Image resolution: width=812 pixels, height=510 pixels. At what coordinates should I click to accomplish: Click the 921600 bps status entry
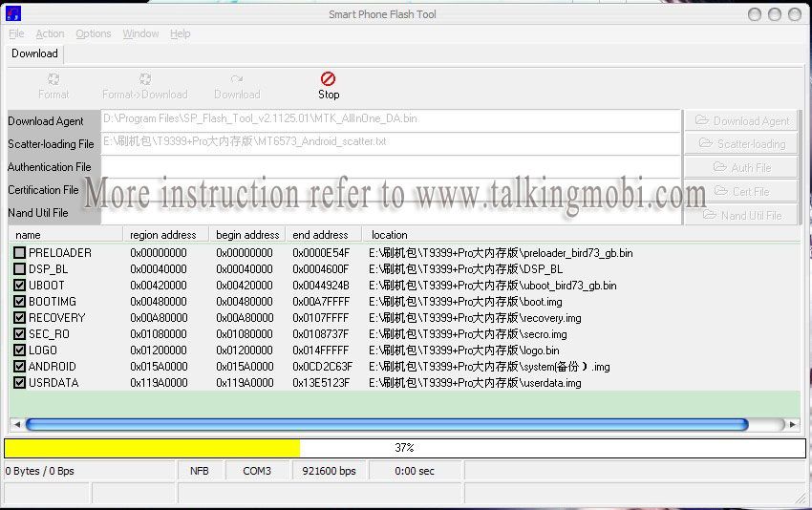tap(329, 471)
